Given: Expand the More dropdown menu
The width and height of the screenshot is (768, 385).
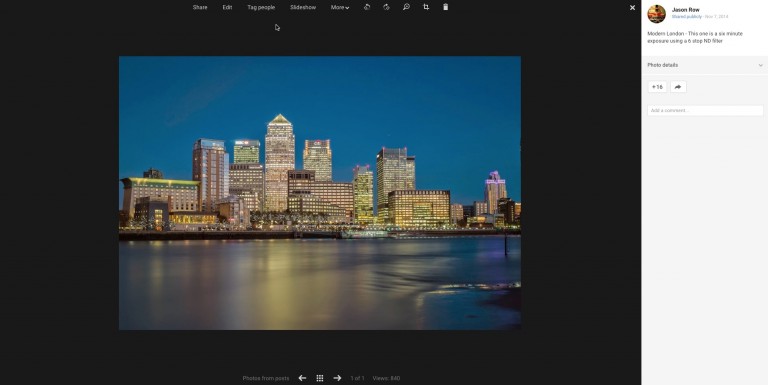Looking at the screenshot, I should tap(340, 7).
